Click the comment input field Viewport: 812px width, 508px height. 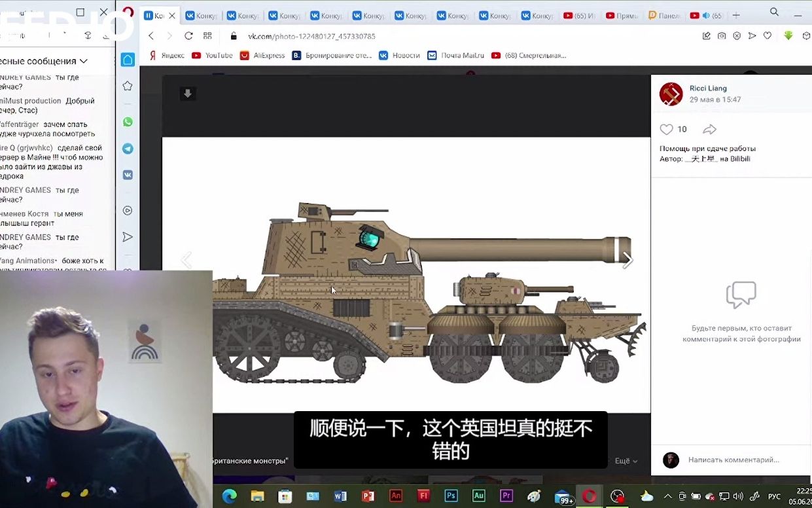coord(733,460)
